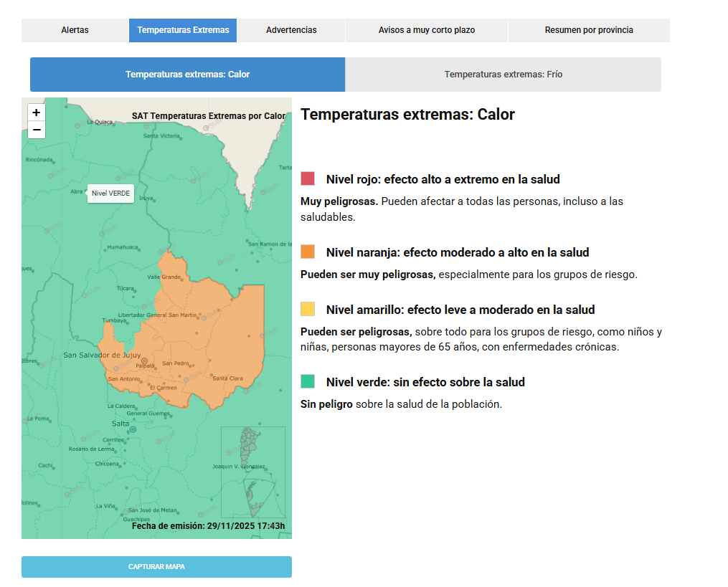Open Avisos a muy corto plazo tab
This screenshot has height=587, width=728.
click(427, 30)
